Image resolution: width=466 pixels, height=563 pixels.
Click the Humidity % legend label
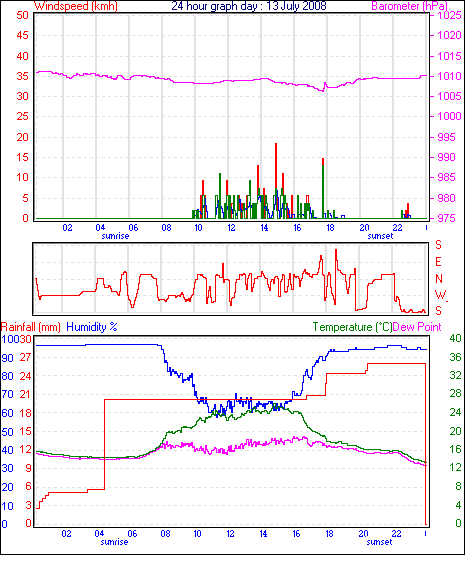[x=92, y=327]
